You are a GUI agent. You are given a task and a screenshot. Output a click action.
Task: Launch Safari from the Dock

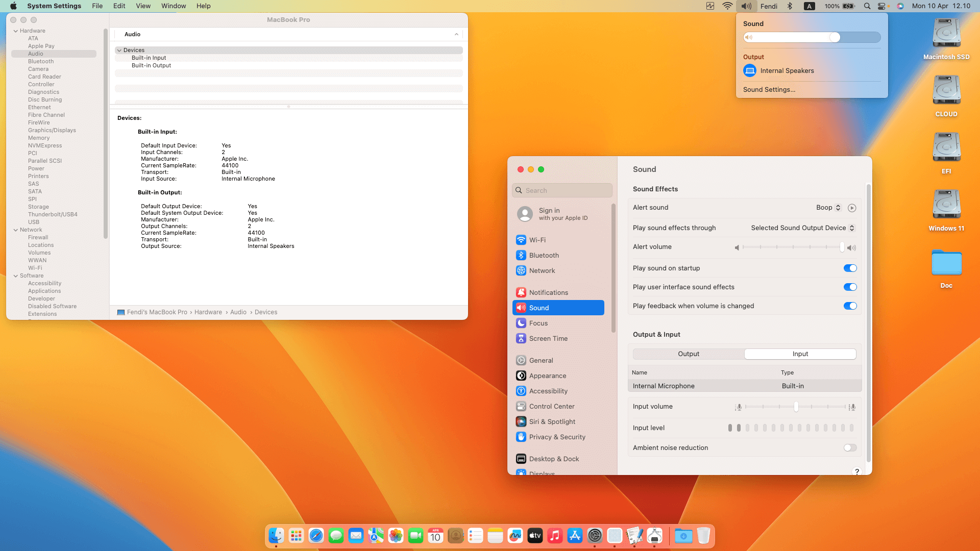[316, 536]
